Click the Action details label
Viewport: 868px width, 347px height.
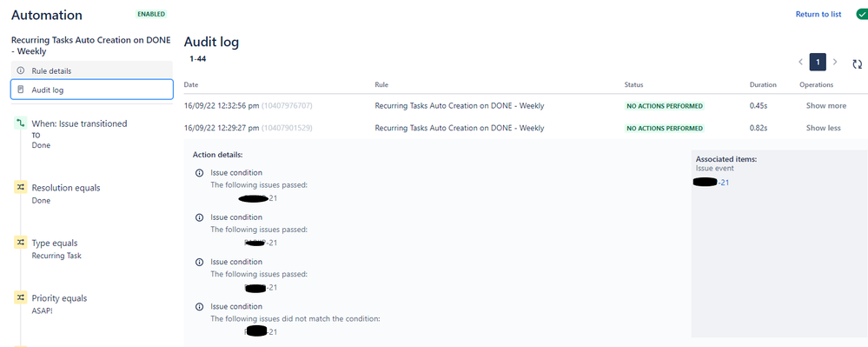pyautogui.click(x=217, y=155)
